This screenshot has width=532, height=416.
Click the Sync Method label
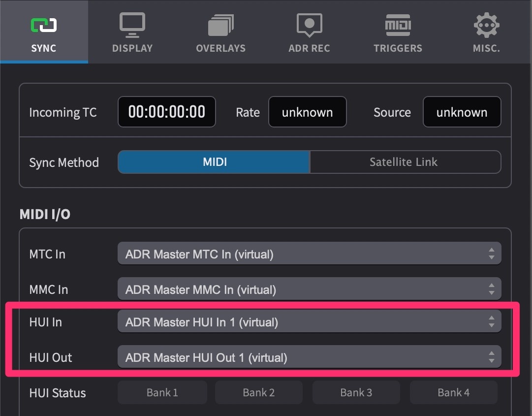click(64, 162)
